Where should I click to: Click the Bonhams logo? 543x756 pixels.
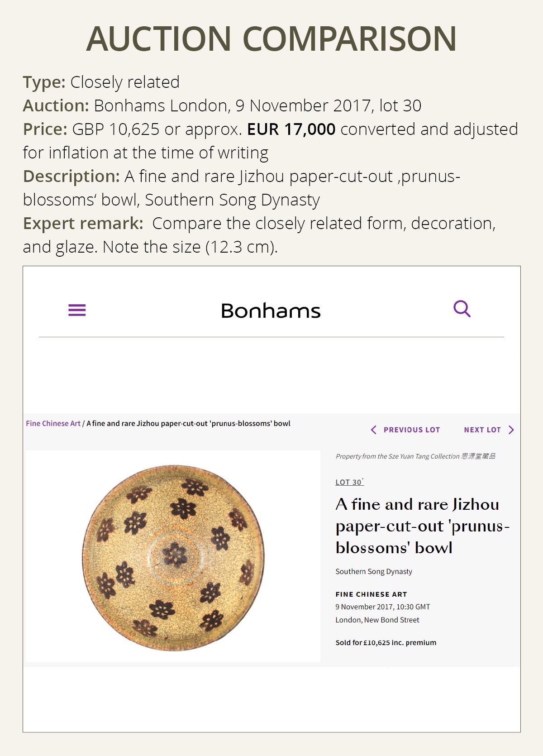point(271,311)
